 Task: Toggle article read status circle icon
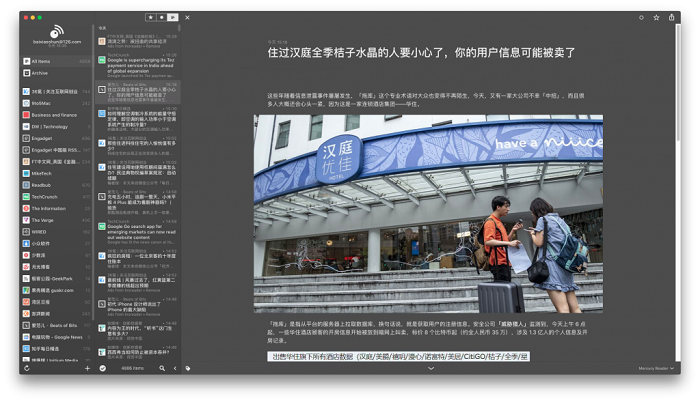point(641,18)
